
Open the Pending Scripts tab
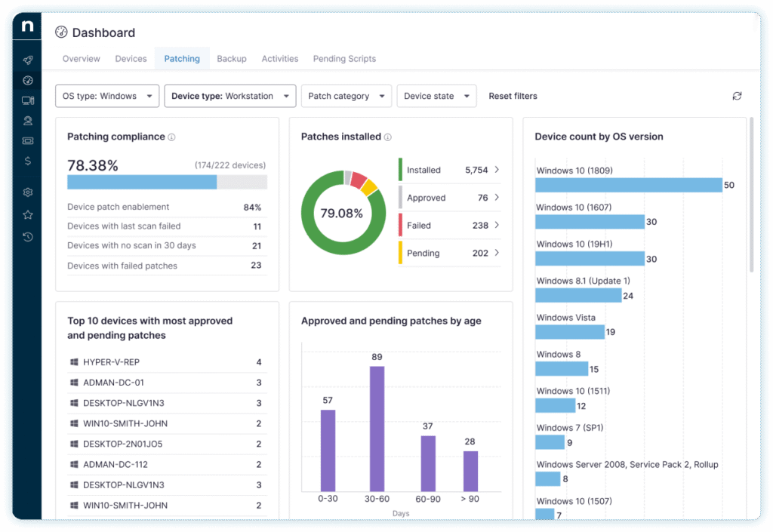pos(344,58)
